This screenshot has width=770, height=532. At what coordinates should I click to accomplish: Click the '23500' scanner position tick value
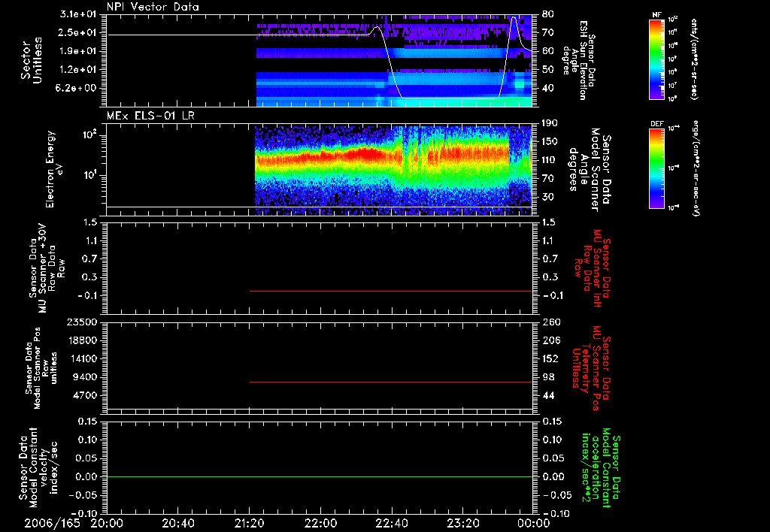81,322
